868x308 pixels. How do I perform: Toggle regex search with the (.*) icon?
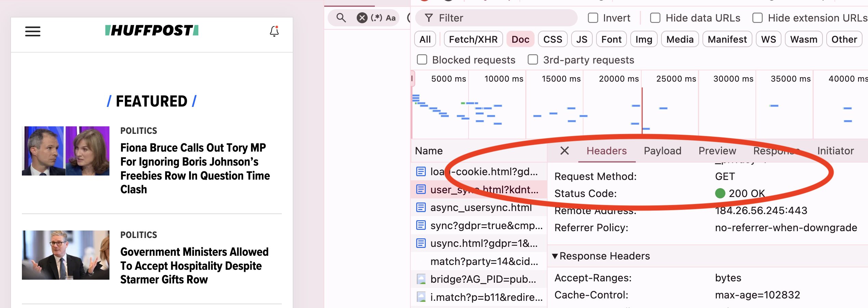pyautogui.click(x=376, y=17)
